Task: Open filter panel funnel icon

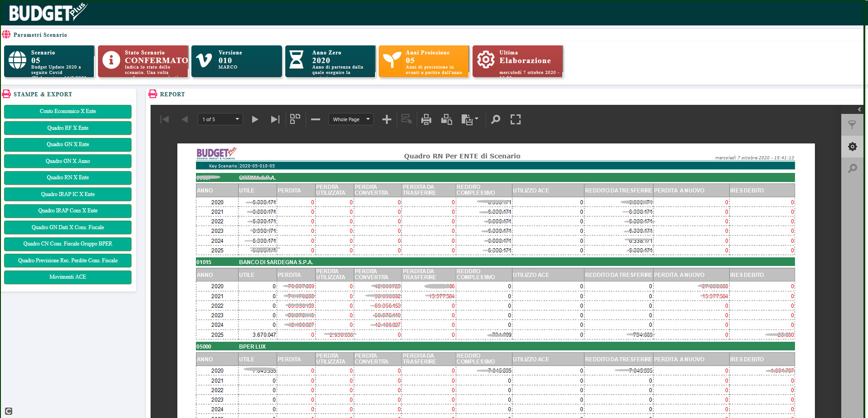Action: tap(852, 125)
